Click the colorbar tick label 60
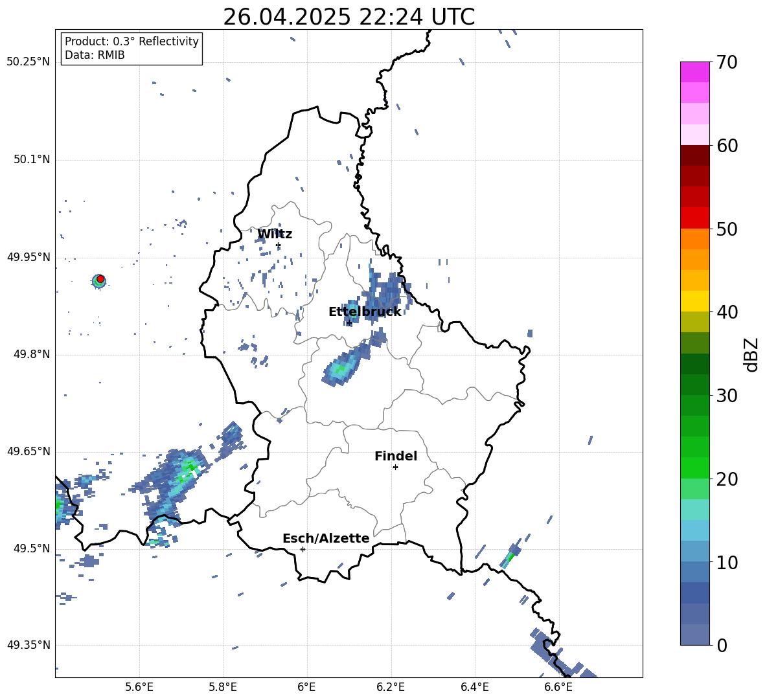This screenshot has width=767, height=700. pos(727,146)
